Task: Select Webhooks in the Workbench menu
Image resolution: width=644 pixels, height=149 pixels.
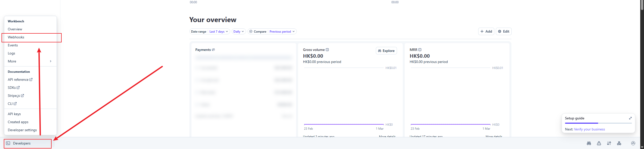Action: [16, 37]
